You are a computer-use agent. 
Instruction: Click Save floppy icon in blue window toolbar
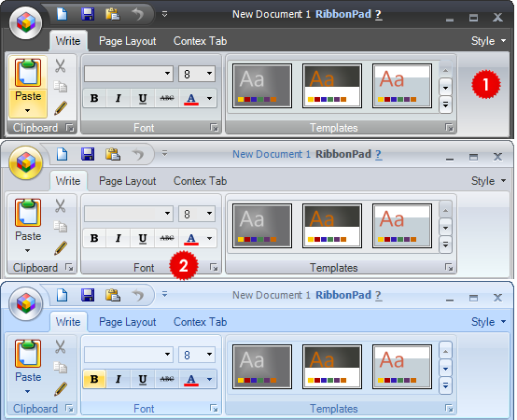pos(88,295)
